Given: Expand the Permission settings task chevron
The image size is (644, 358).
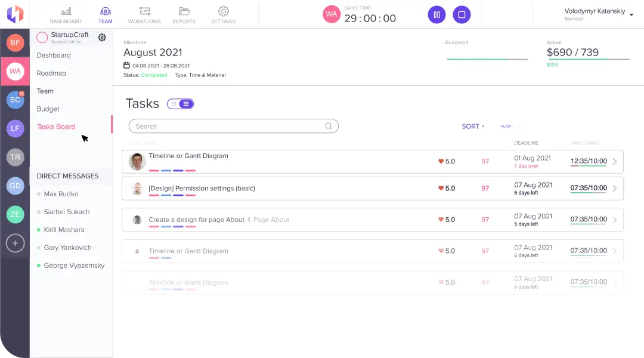Looking at the screenshot, I should point(615,189).
